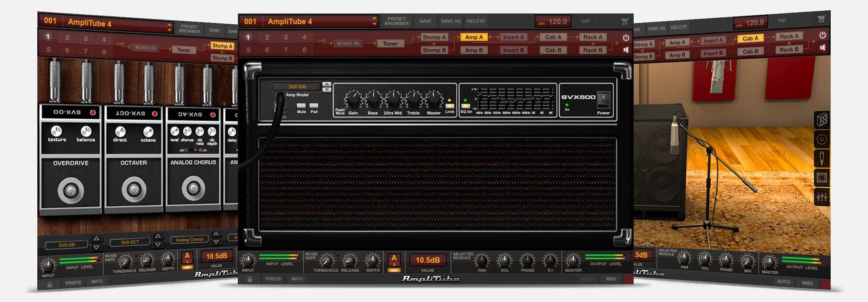Click the SAVE AS button in center window
The height and width of the screenshot is (302, 868).
450,21
